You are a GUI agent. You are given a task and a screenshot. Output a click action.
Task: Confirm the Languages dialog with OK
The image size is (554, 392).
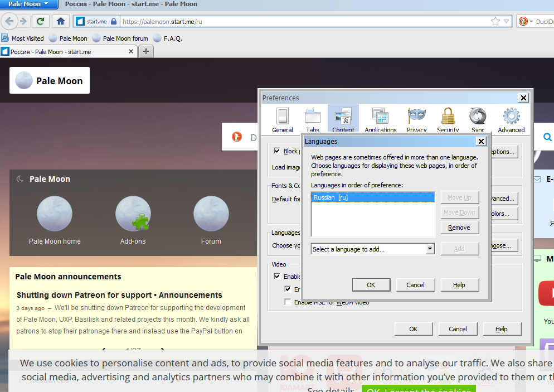371,285
